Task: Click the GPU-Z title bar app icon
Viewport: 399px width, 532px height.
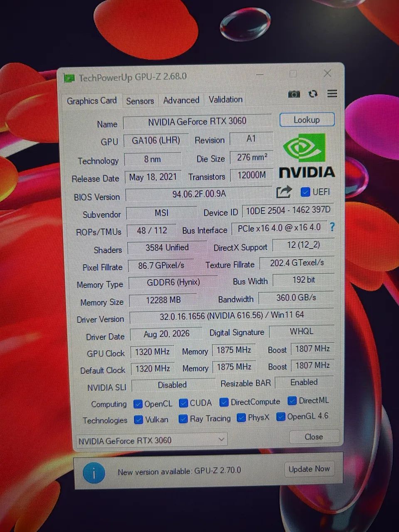Action: [69, 78]
